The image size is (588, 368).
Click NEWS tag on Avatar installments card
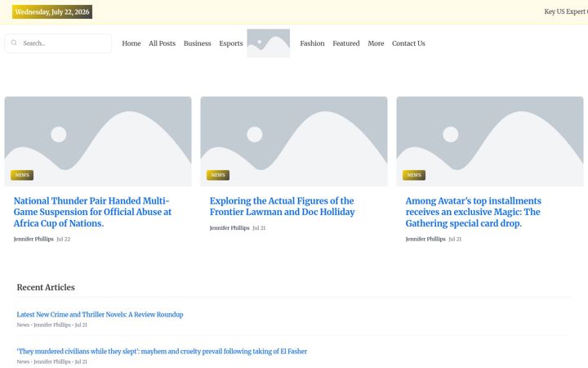(414, 175)
